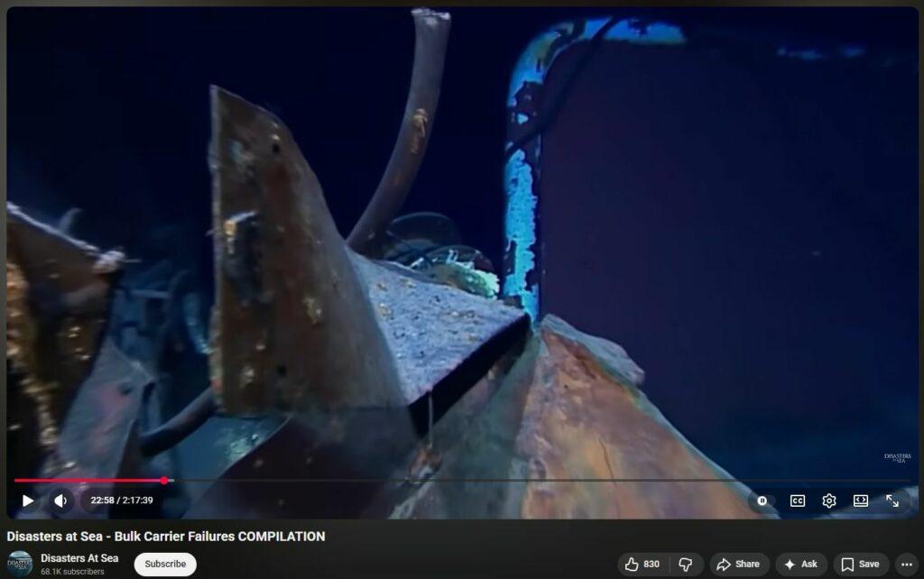Image resolution: width=924 pixels, height=579 pixels.
Task: Mute the video volume
Action: 60,501
